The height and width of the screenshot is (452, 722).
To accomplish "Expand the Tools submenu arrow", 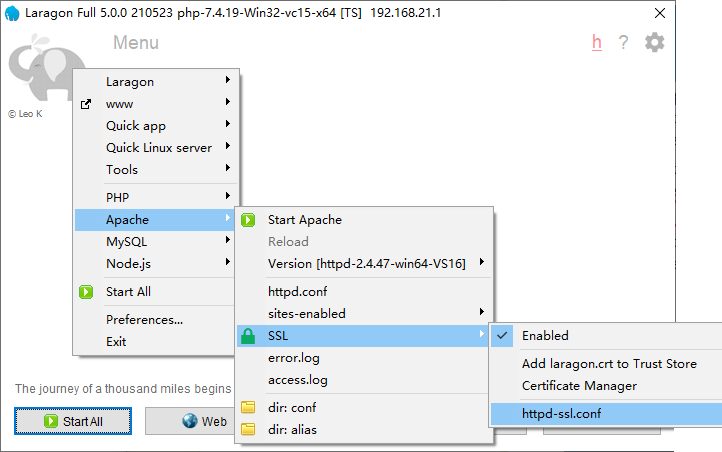I will pyautogui.click(x=227, y=168).
